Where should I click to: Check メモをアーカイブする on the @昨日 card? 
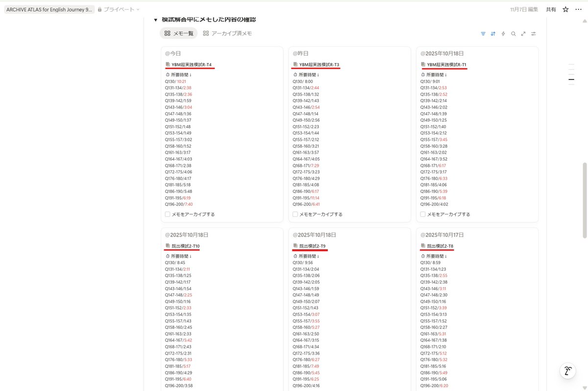pos(295,214)
